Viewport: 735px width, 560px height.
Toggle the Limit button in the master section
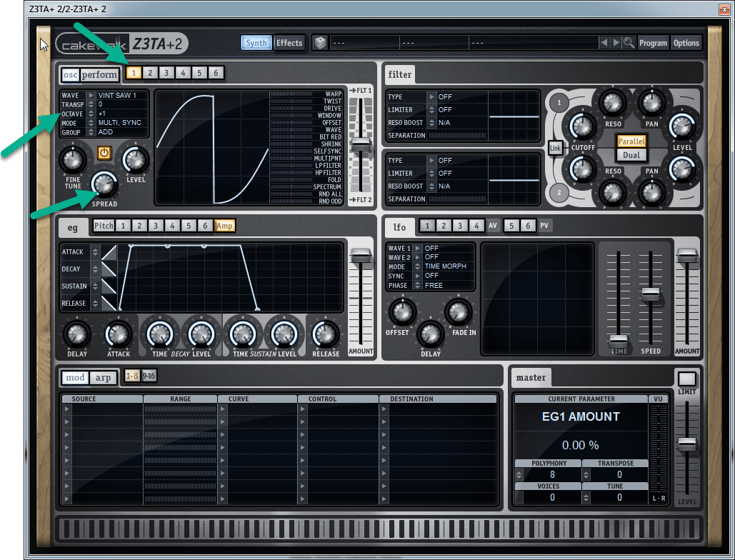(x=687, y=378)
